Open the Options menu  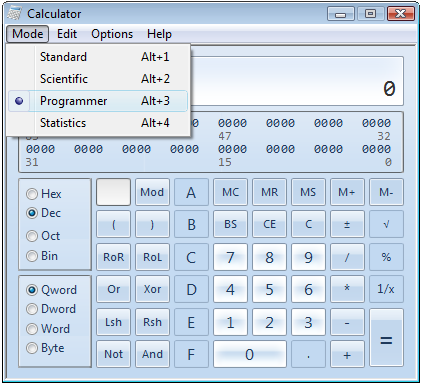pyautogui.click(x=112, y=34)
